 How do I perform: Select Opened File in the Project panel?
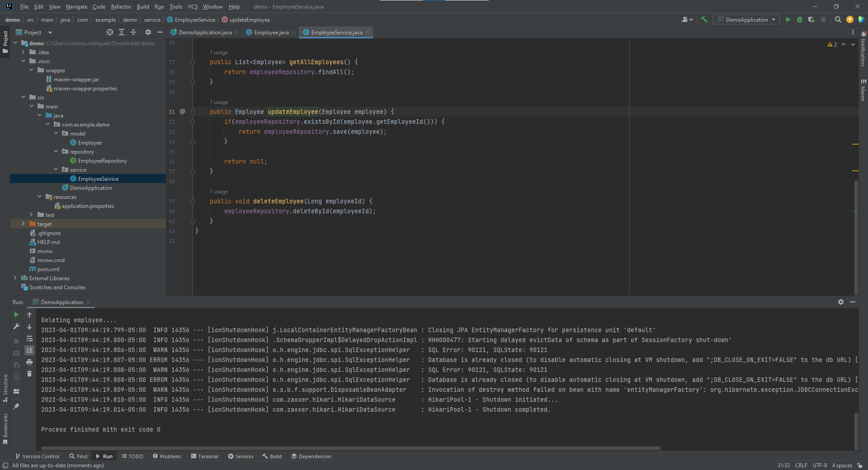pyautogui.click(x=109, y=32)
